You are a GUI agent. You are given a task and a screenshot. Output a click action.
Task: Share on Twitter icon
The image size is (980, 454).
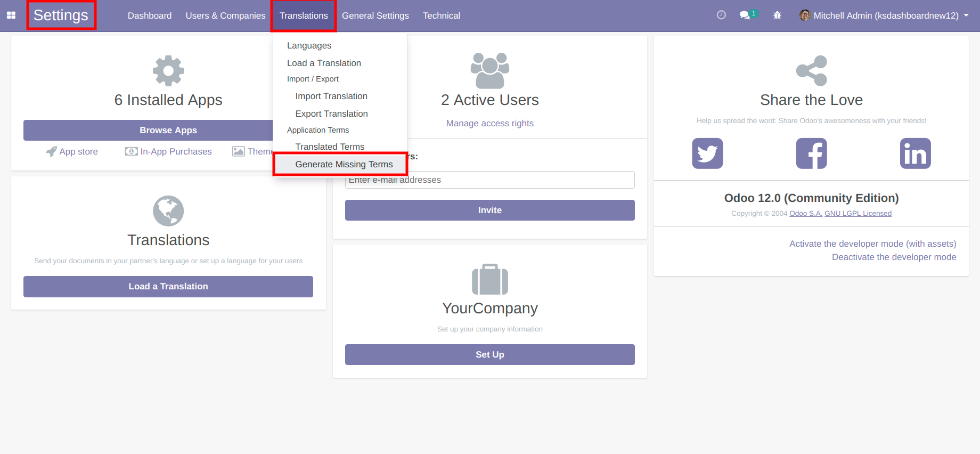click(x=707, y=153)
